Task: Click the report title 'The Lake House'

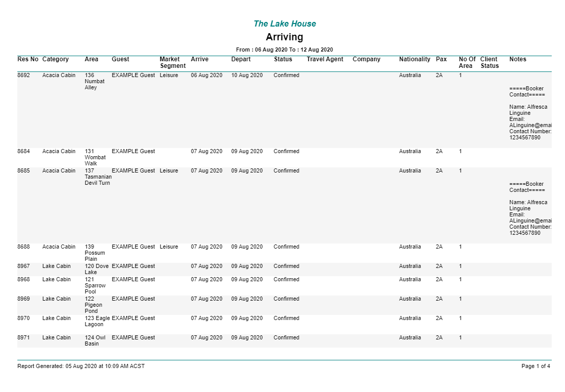Action: click(285, 24)
